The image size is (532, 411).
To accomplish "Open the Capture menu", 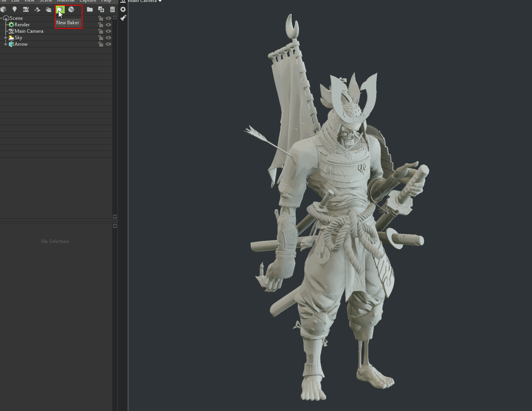I will pos(88,1).
